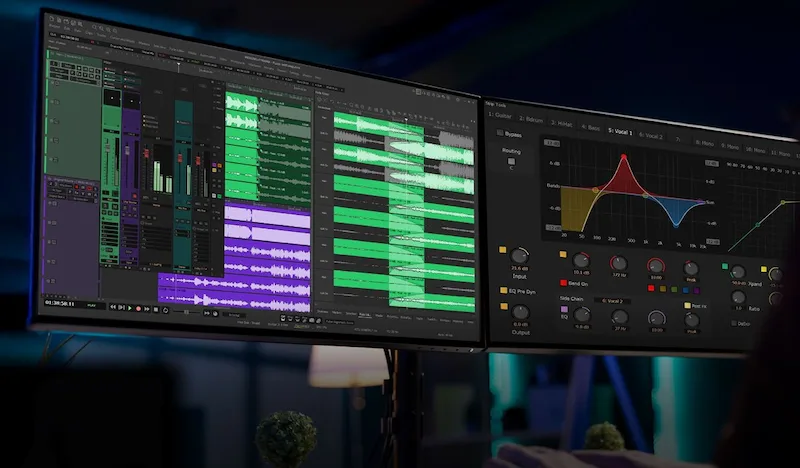The image size is (800, 468).
Task: Open the 1: Guitar channel tab
Action: [x=501, y=117]
